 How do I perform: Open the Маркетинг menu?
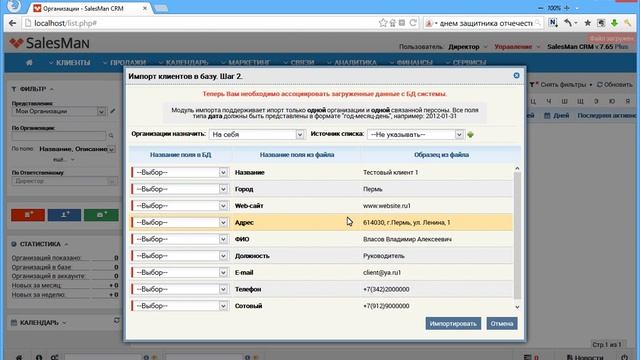[x=246, y=62]
